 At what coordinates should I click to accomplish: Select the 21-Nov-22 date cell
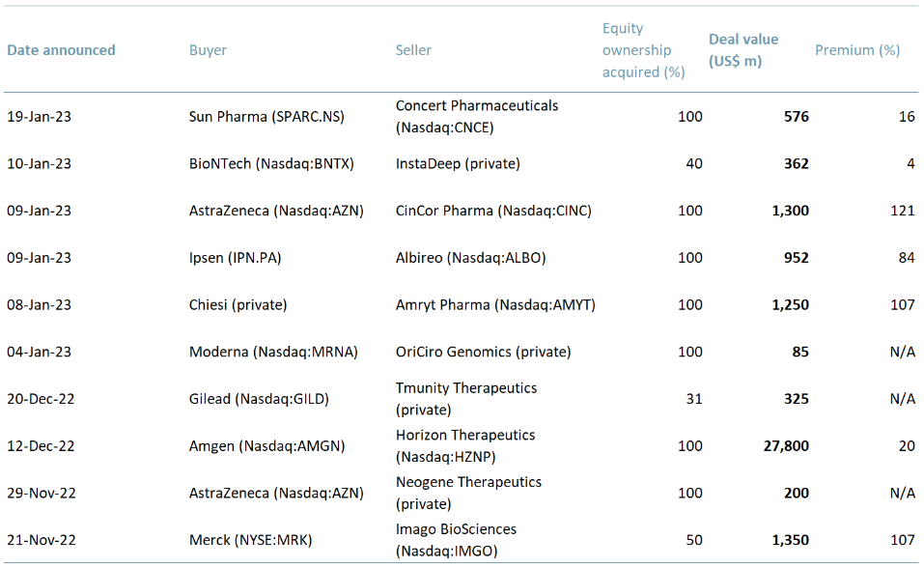pyautogui.click(x=45, y=539)
